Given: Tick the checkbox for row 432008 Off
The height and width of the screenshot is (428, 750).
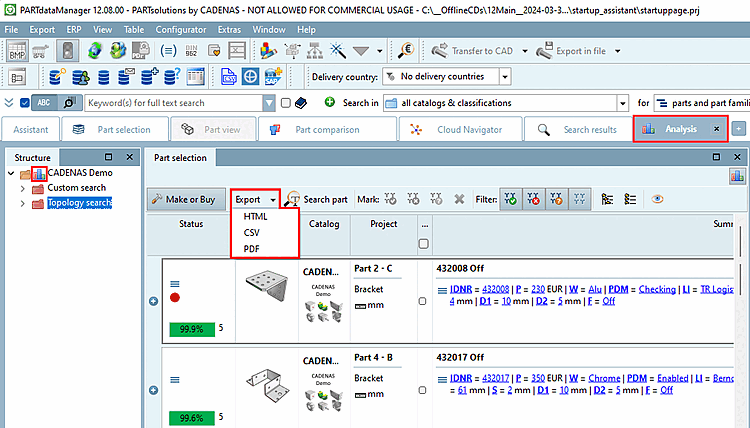Looking at the screenshot, I should (x=422, y=301).
